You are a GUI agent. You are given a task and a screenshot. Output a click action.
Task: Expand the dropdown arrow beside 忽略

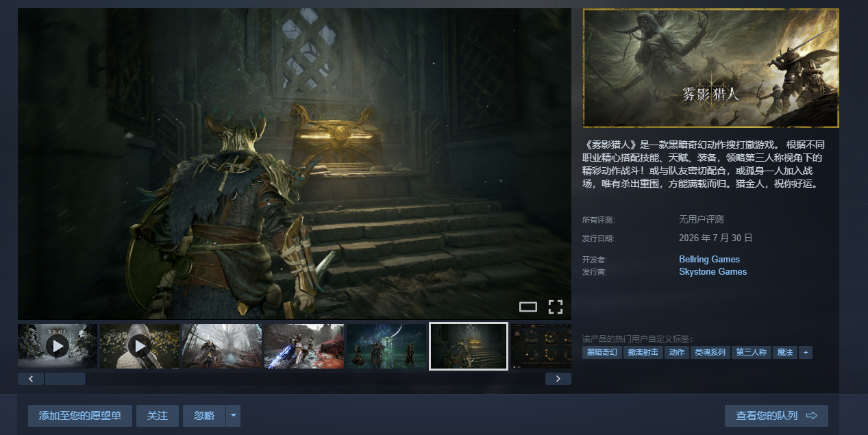pos(234,416)
